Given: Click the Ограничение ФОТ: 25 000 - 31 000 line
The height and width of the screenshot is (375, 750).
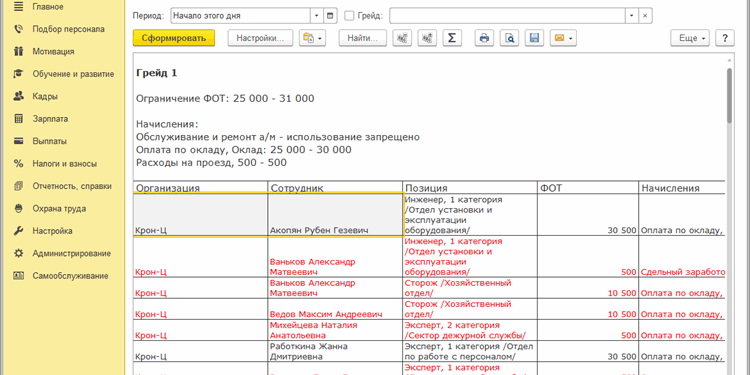Looking at the screenshot, I should pos(225,99).
